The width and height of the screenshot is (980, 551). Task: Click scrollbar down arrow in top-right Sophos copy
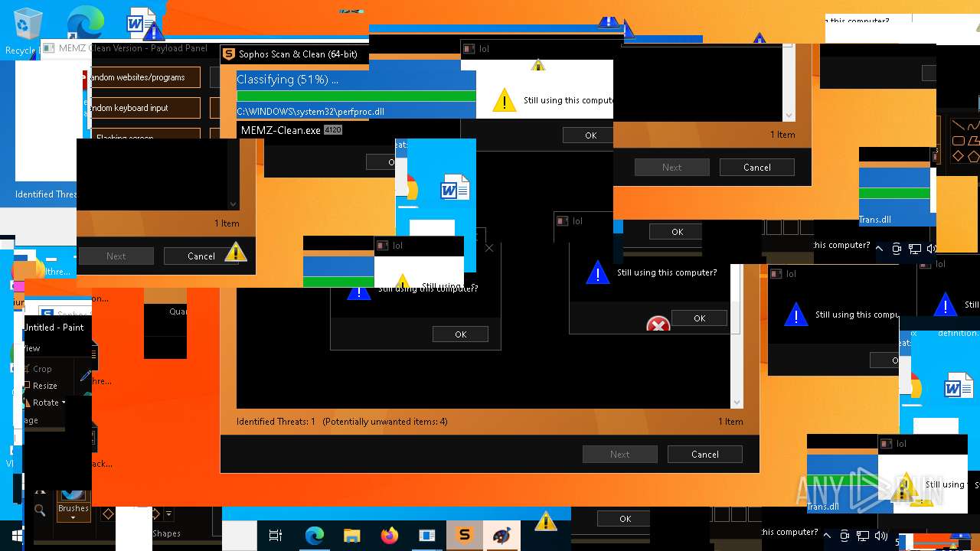pos(789,116)
